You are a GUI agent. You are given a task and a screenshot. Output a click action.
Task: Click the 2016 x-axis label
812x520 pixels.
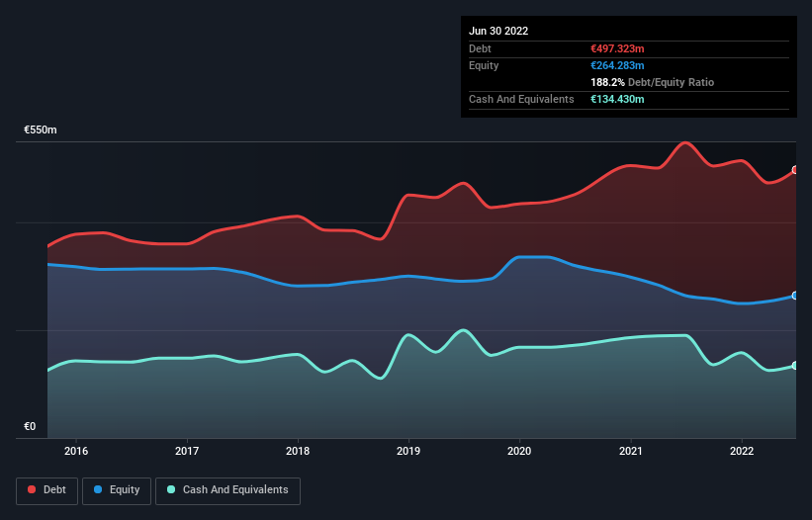[x=76, y=451]
